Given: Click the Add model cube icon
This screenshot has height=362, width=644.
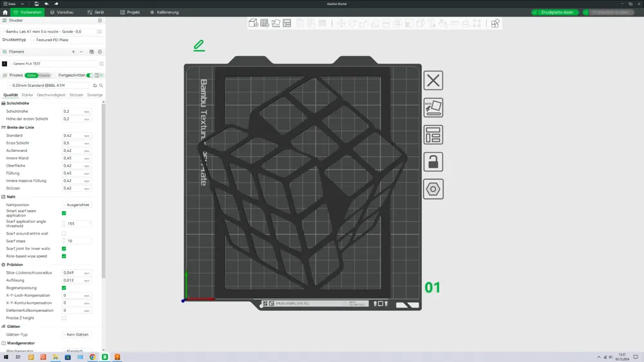Looking at the screenshot, I should click(x=253, y=23).
